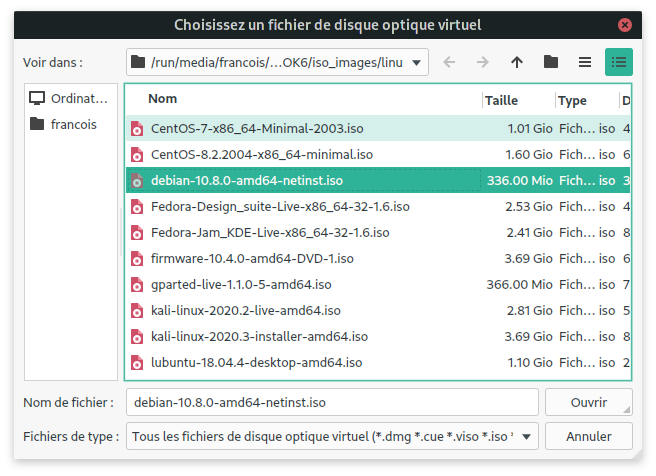This screenshot has width=656, height=476.
Task: Click the 'Nom de fichier' input field
Action: pyautogui.click(x=332, y=402)
